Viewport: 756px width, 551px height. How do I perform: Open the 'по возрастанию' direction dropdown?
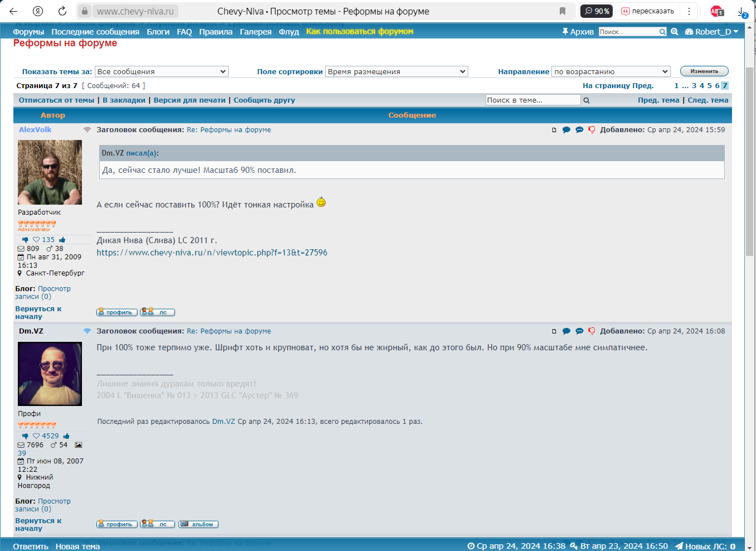click(x=610, y=71)
